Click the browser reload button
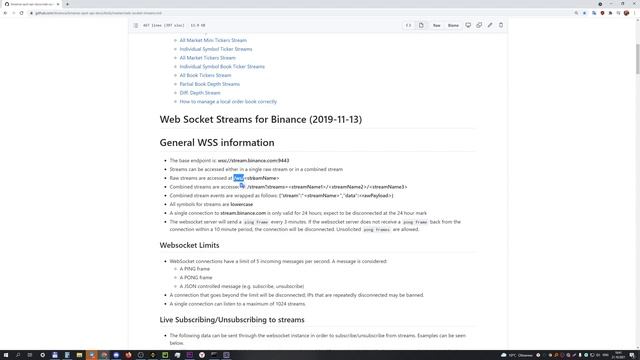The width and height of the screenshot is (640, 360). (x=21, y=13)
